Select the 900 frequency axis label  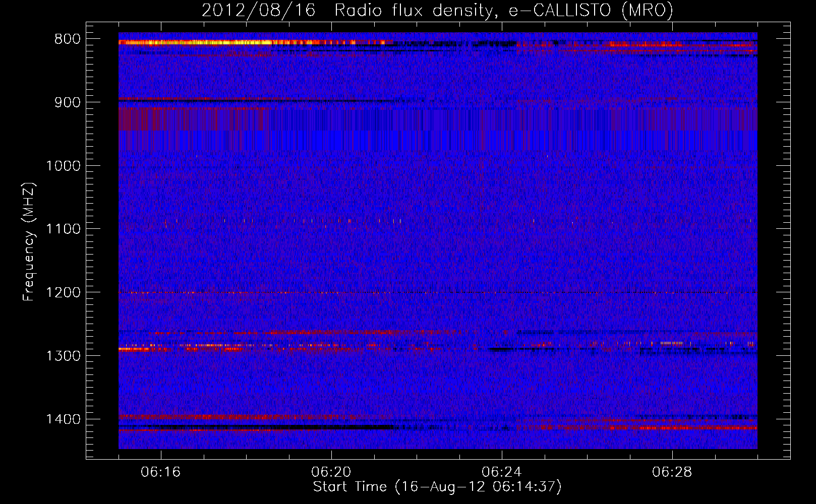[x=67, y=102]
